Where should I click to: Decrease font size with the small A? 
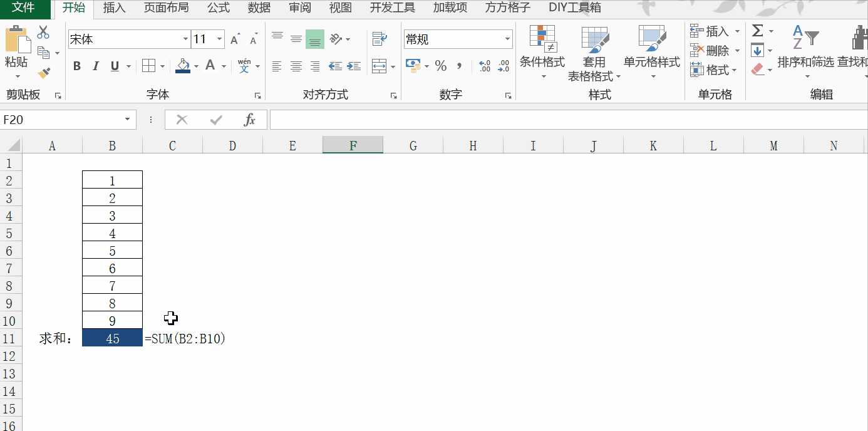point(254,39)
